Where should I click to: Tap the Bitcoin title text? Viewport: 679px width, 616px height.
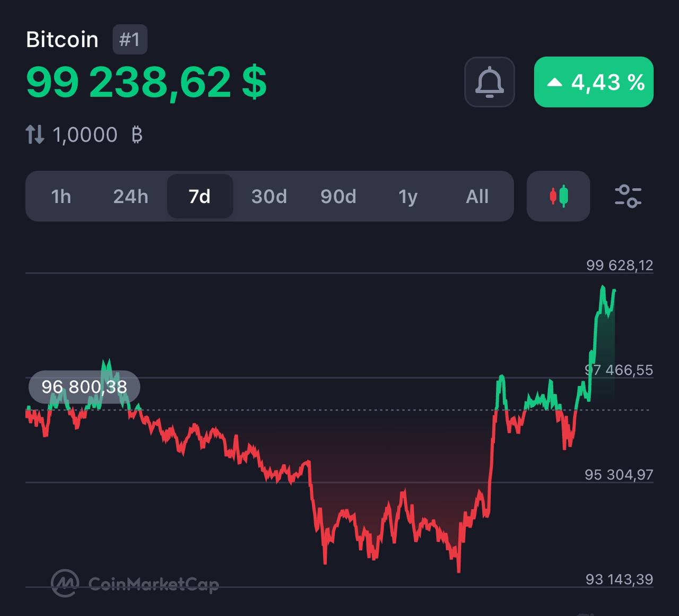tap(62, 40)
